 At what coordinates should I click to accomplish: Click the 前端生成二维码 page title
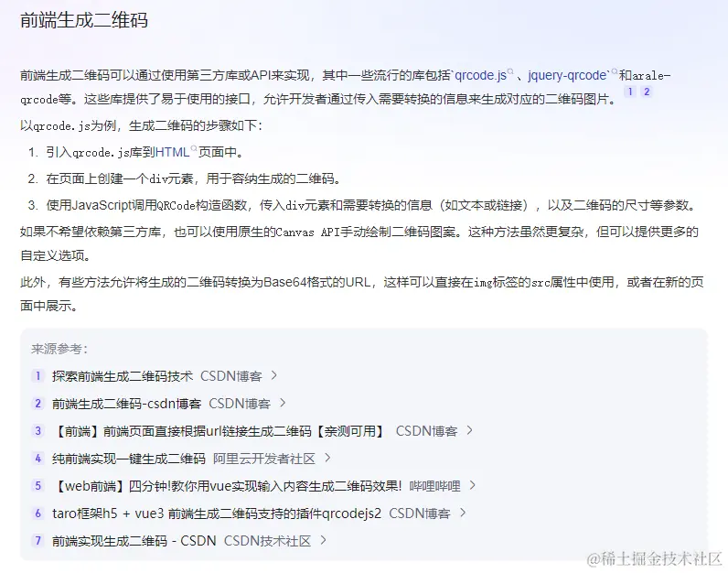84,20
